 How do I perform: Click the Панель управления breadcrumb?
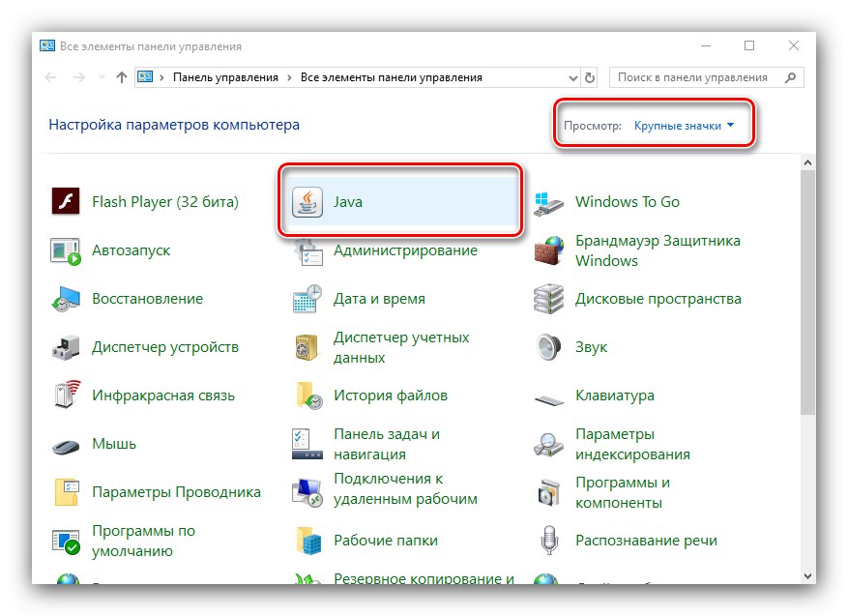coord(225,78)
